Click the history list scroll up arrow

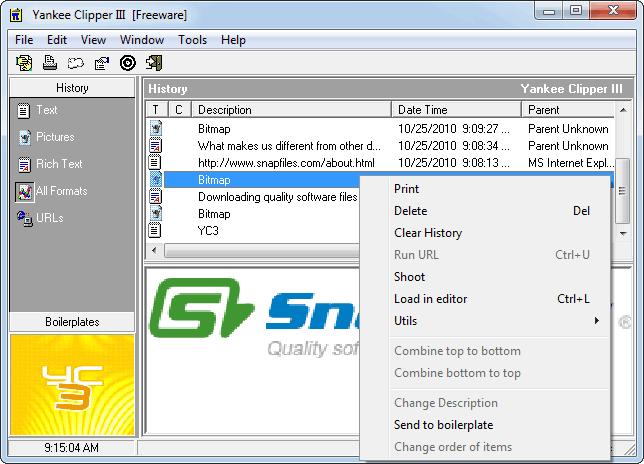[x=623, y=110]
